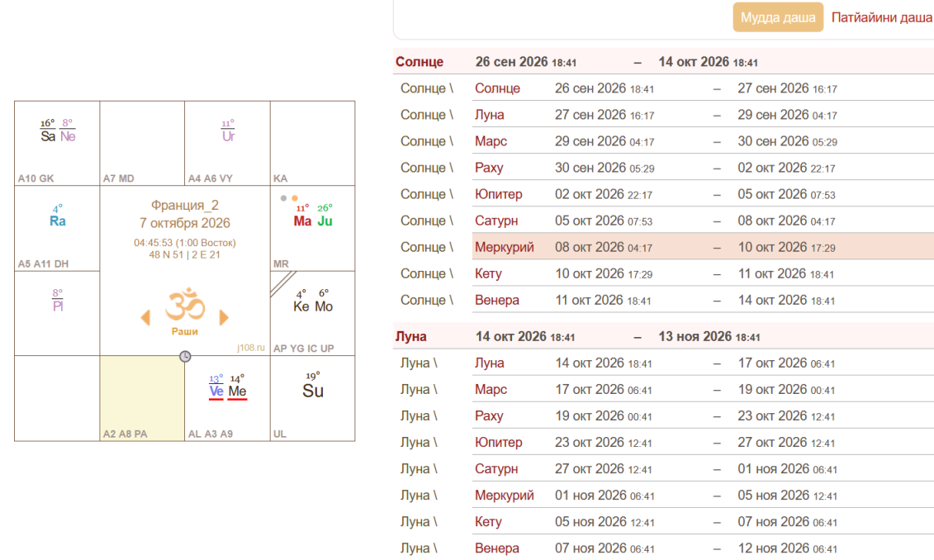Viewport: 934px width, 560px height.
Task: Open the Луна \ Меркурий sub-period link
Action: click(x=505, y=495)
